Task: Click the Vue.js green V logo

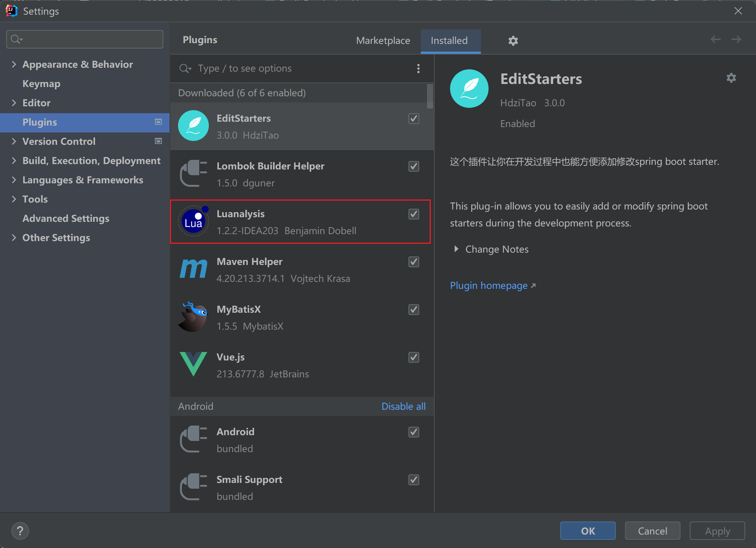Action: coord(193,364)
